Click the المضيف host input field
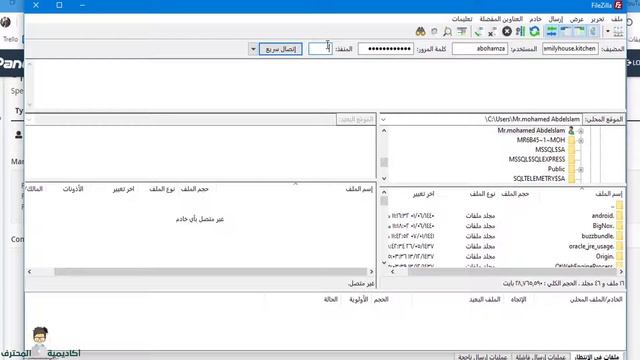This screenshot has width=640, height=360. tap(570, 49)
